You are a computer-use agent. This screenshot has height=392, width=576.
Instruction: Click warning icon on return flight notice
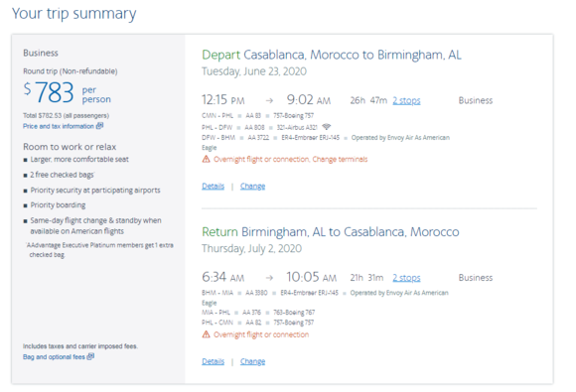click(207, 334)
